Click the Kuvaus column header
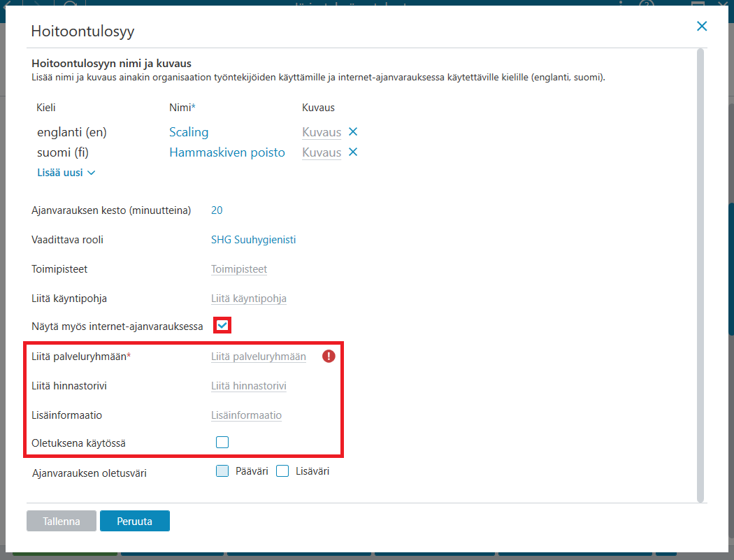The height and width of the screenshot is (560, 734). click(x=318, y=107)
